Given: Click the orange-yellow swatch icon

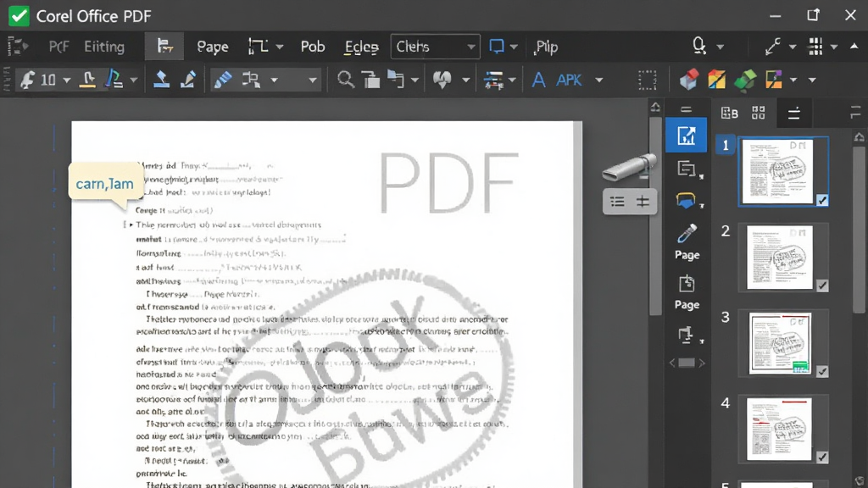Looking at the screenshot, I should [717, 80].
